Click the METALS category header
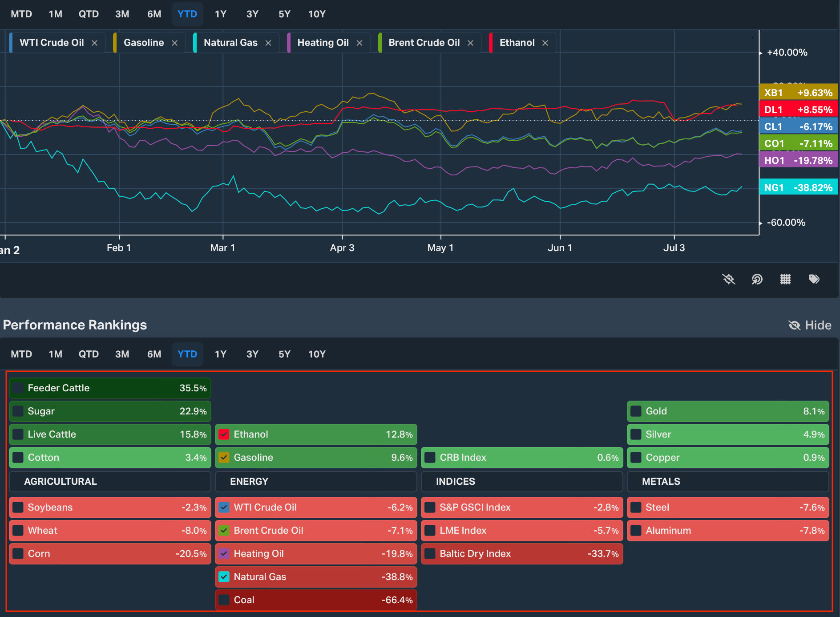840x617 pixels. tap(728, 482)
